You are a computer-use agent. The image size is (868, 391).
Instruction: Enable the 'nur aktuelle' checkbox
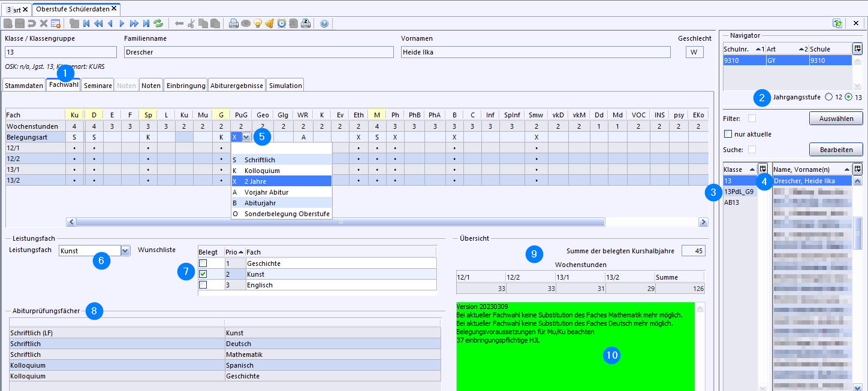[x=728, y=134]
